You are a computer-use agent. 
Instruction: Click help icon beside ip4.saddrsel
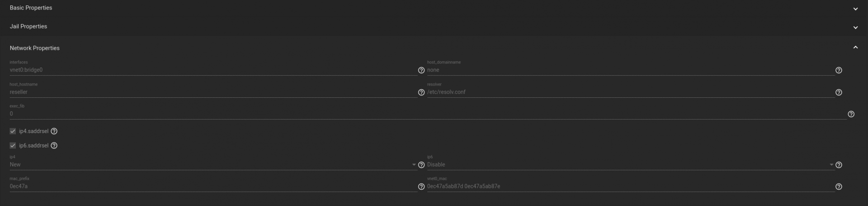[54, 131]
